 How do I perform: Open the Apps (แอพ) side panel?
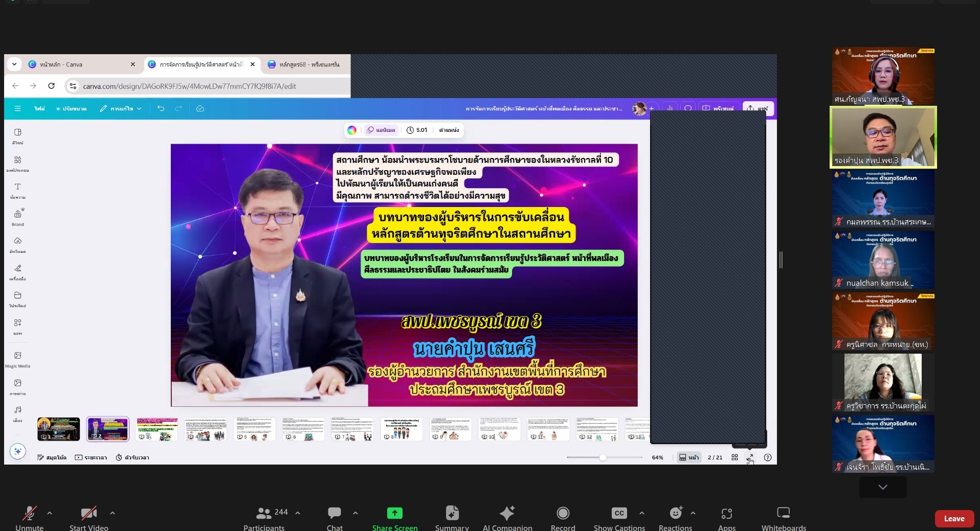(17, 327)
